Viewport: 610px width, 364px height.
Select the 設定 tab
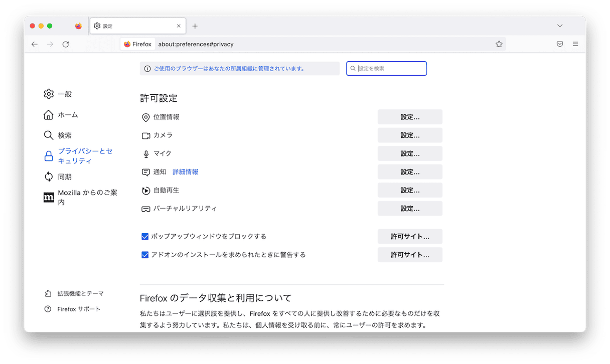[137, 26]
